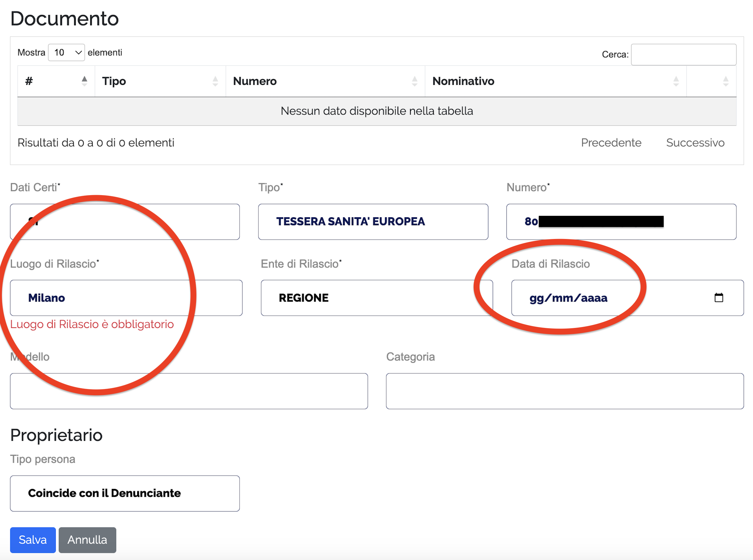Click the Modello text field
The width and height of the screenshot is (753, 560).
pyautogui.click(x=189, y=391)
